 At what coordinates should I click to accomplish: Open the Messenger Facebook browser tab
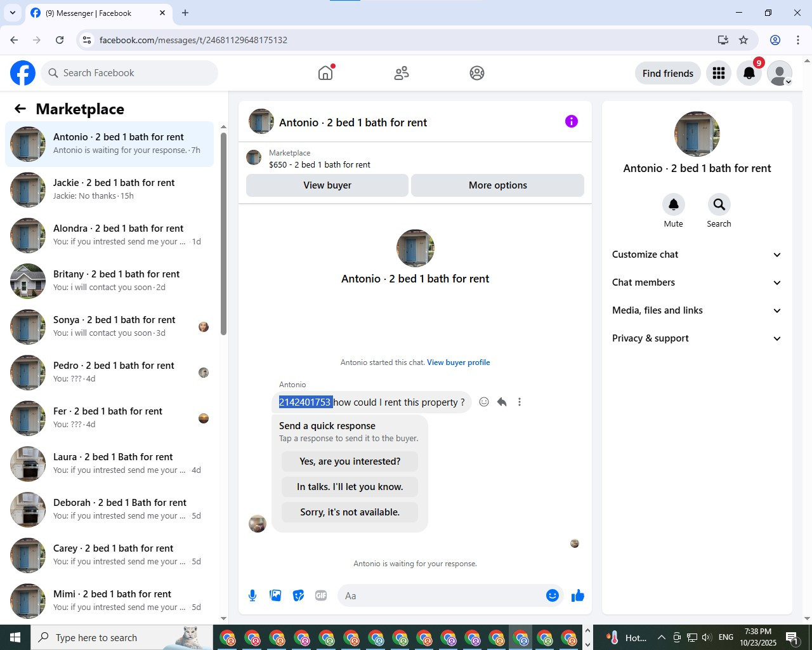(98, 13)
